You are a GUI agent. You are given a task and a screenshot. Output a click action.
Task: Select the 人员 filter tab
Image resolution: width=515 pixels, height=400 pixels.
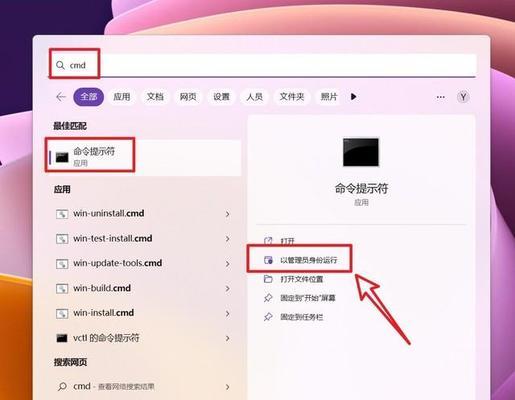(x=255, y=97)
